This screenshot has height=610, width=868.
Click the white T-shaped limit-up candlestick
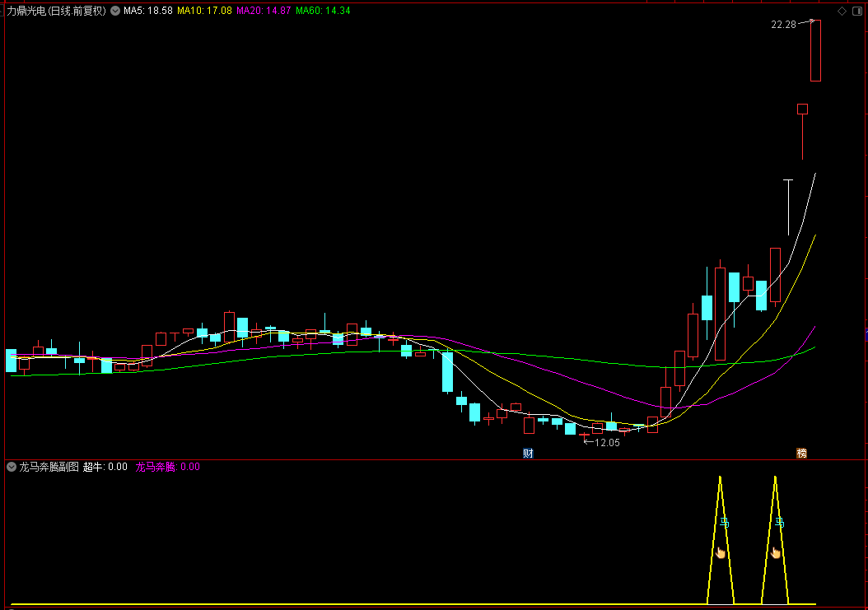(788, 207)
